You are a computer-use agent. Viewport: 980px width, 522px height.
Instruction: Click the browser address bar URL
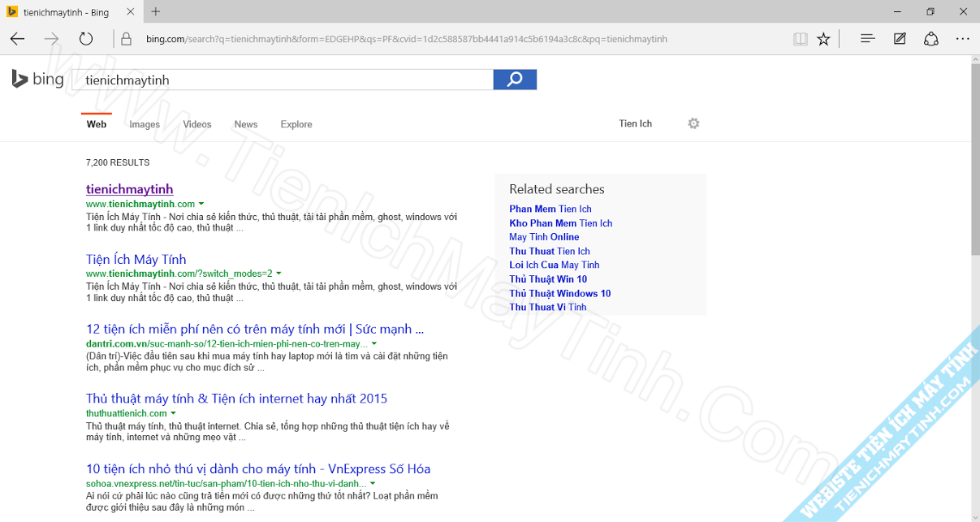[x=406, y=38]
